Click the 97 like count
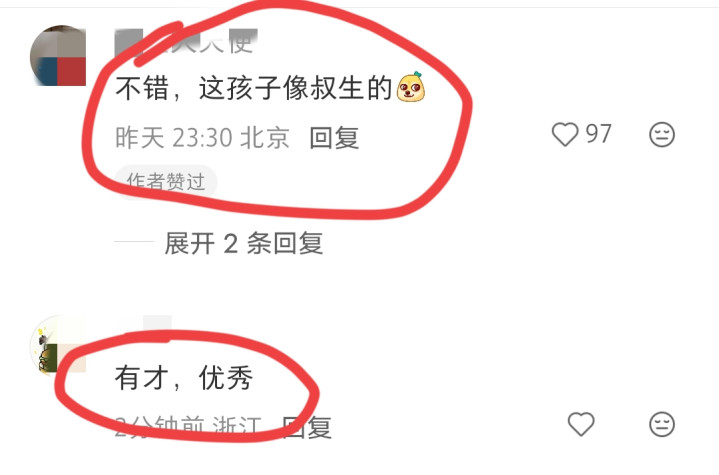719x475 pixels. point(598,134)
